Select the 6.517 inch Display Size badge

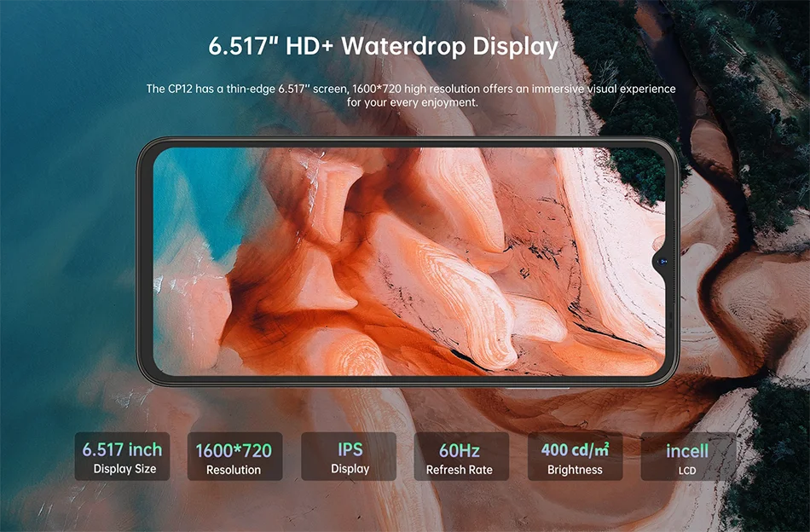(x=123, y=457)
